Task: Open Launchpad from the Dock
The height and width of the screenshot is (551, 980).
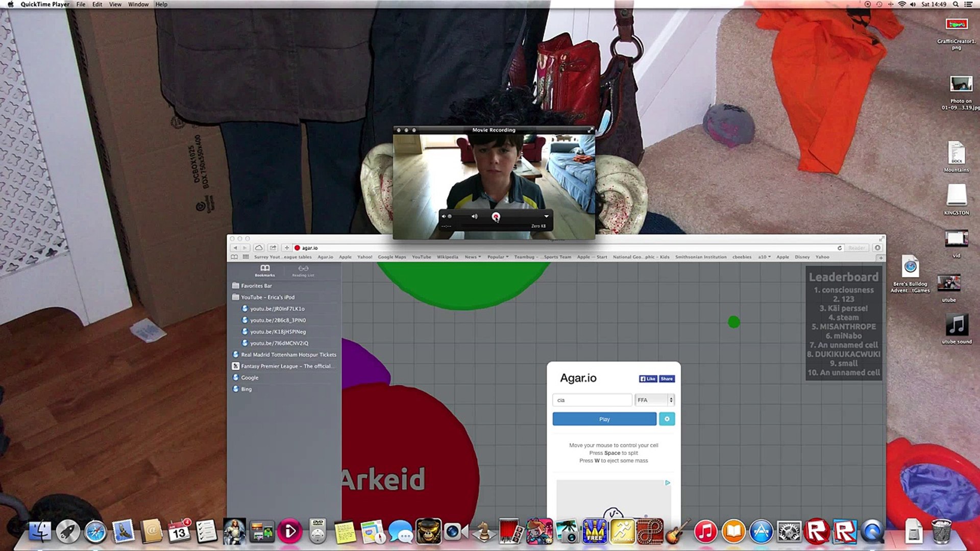Action: (68, 532)
